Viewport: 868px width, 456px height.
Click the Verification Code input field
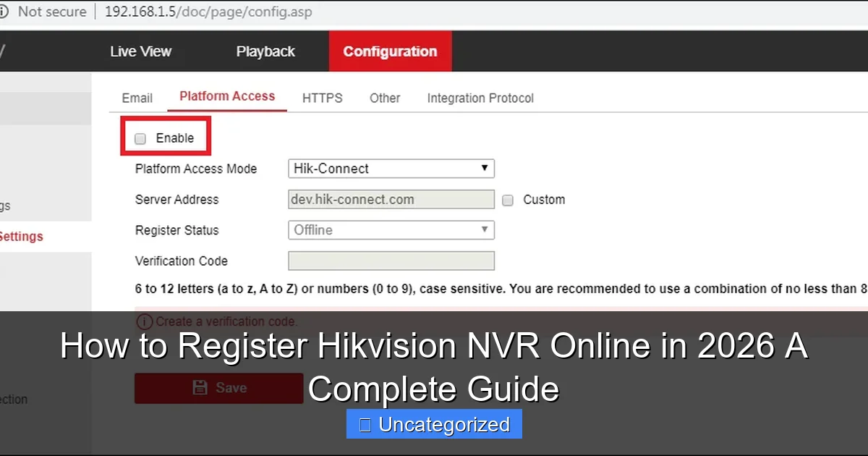point(391,261)
